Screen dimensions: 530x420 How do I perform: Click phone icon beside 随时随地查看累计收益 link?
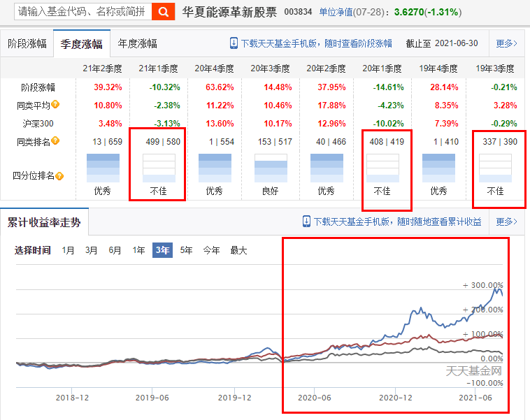(306, 222)
